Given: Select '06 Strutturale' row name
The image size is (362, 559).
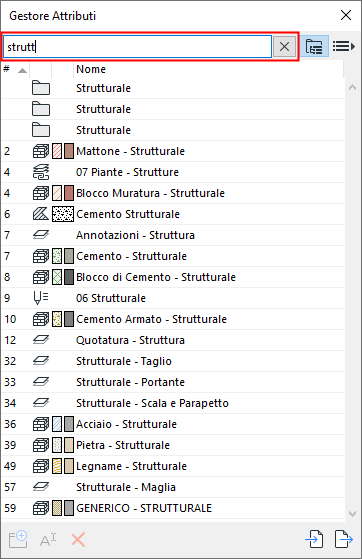Looking at the screenshot, I should point(111,298).
